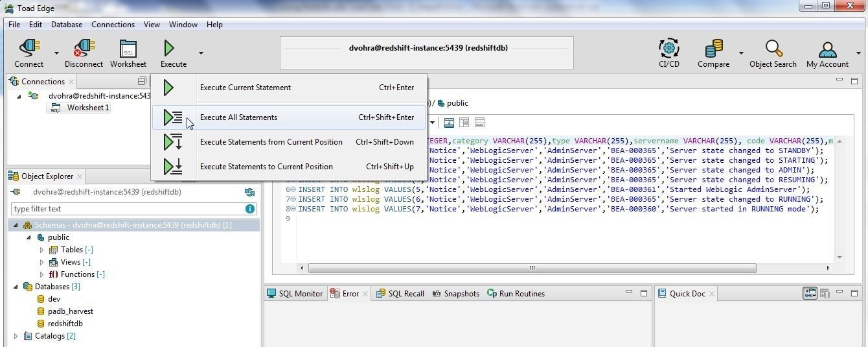Viewport: 868px width, 347px height.
Task: Open the Help menu
Action: pyautogui.click(x=214, y=25)
